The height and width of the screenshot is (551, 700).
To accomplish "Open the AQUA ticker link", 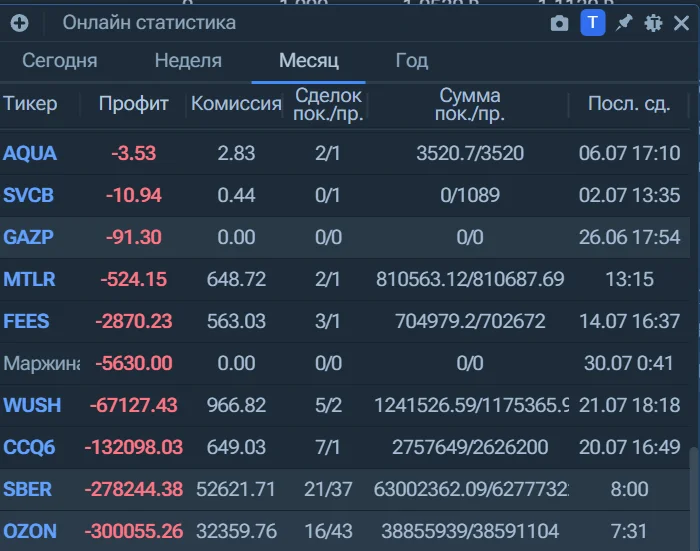I will coord(30,153).
